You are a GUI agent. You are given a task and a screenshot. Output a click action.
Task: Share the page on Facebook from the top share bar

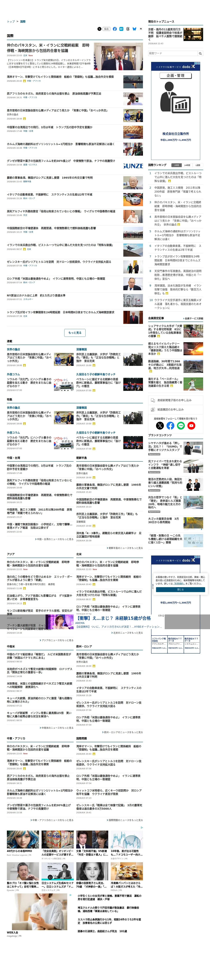(115, 29)
